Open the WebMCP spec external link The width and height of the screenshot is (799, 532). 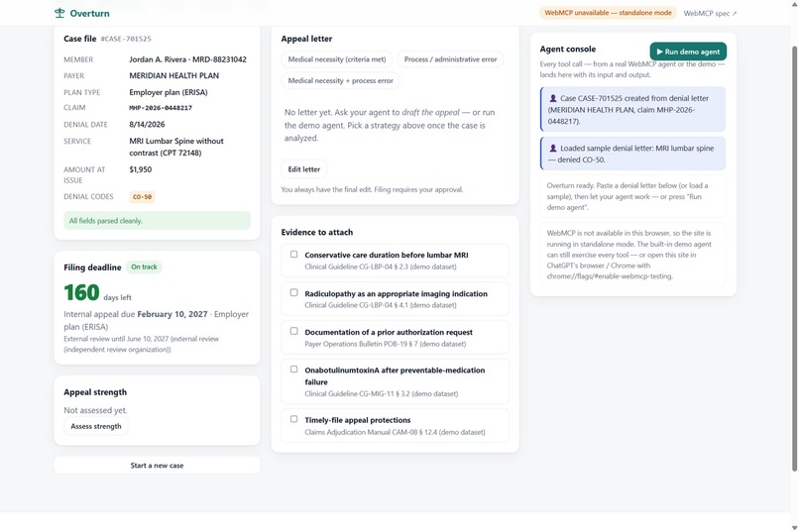click(710, 13)
